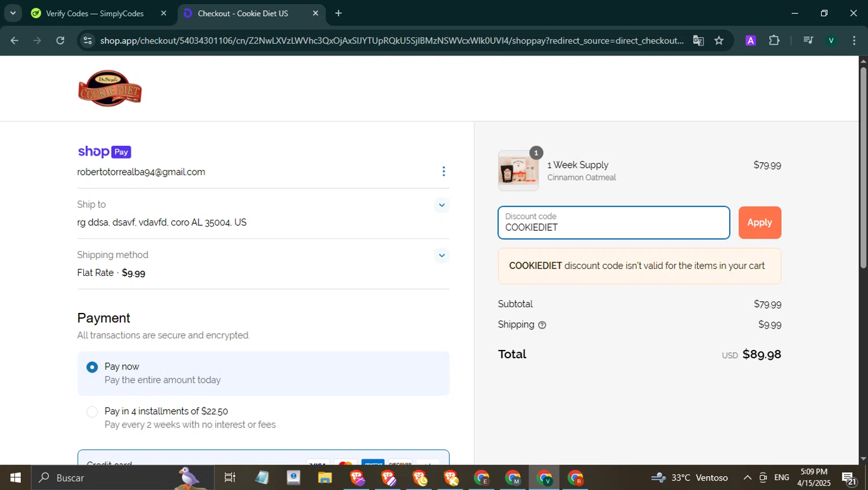Open Chrome profile M from the taskbar
868x490 pixels.
click(x=513, y=478)
